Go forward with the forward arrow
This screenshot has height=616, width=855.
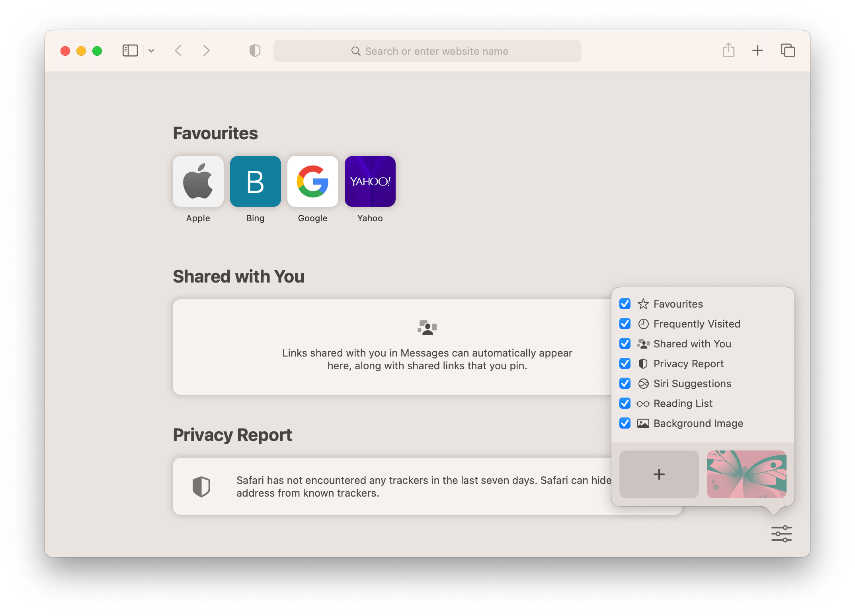206,51
